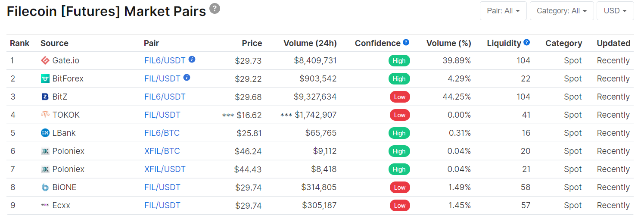Image resolution: width=644 pixels, height=219 pixels.
Task: Click the TOKOK exchange logo
Action: [x=45, y=115]
